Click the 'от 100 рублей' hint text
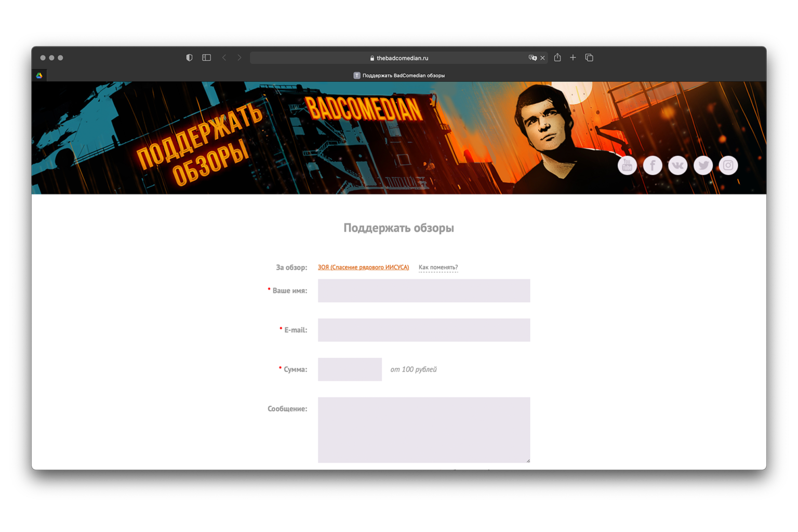798x532 pixels. [414, 369]
